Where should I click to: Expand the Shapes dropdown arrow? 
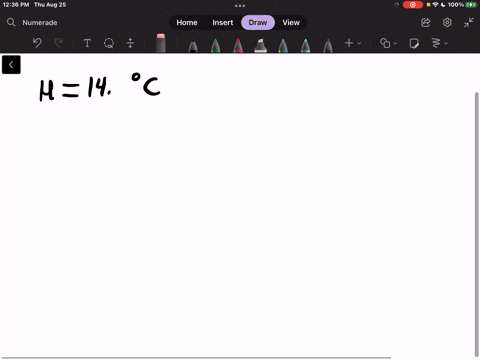[x=395, y=43]
